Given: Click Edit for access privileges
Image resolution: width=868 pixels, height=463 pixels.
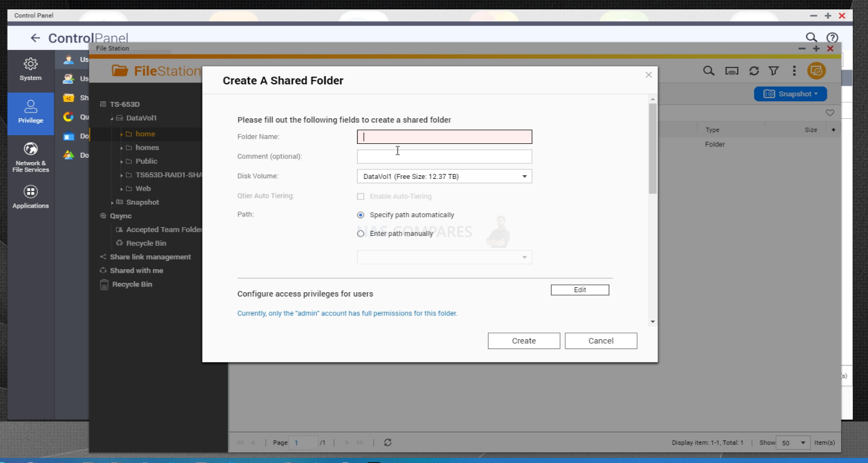Looking at the screenshot, I should click(580, 290).
